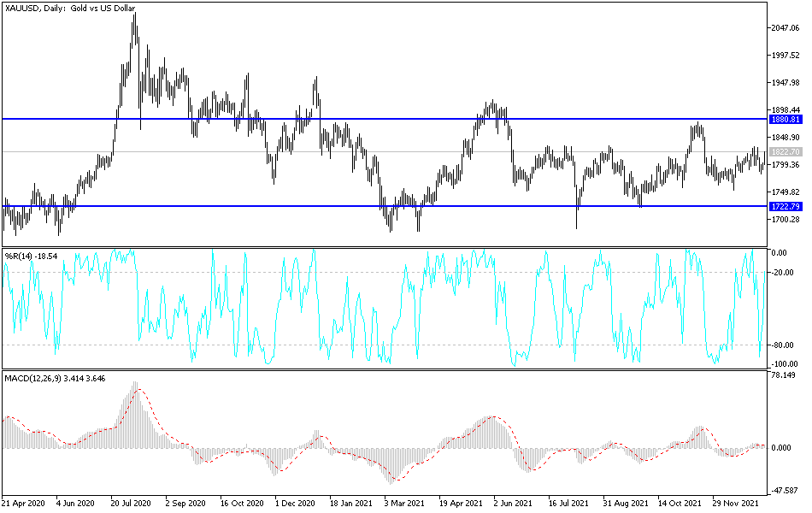812x513 pixels.
Task: Select the 1880.81 resistance line price tag
Action: 785,120
